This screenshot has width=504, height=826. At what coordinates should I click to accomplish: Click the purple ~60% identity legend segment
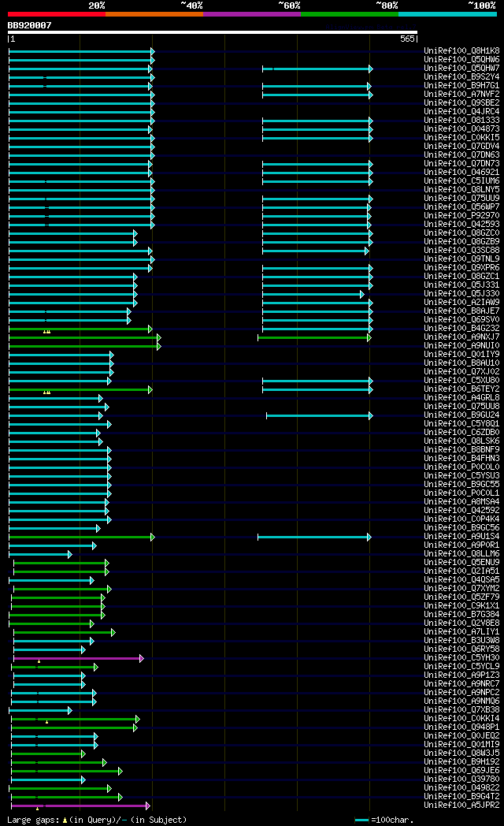click(x=251, y=14)
